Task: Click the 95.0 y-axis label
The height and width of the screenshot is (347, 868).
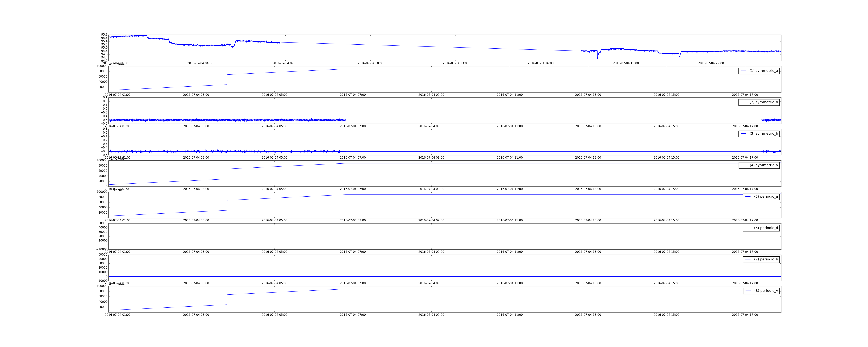Action: [104, 48]
